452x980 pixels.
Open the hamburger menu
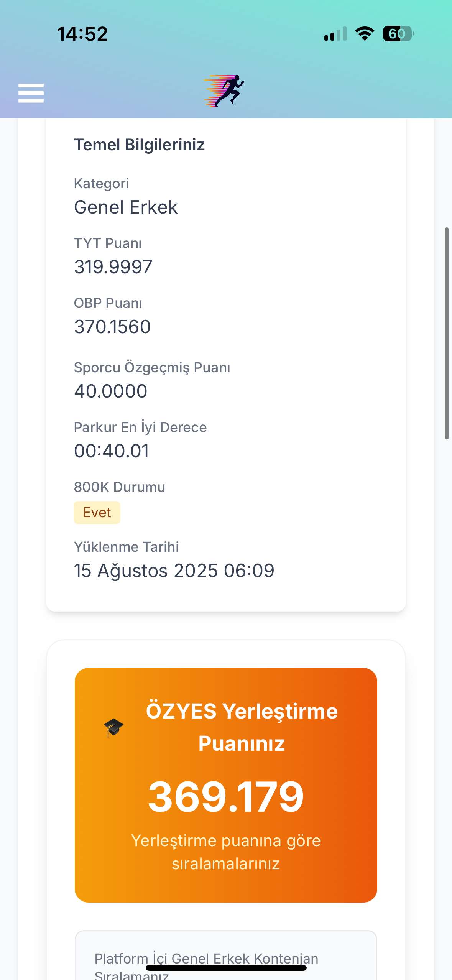pos(31,93)
